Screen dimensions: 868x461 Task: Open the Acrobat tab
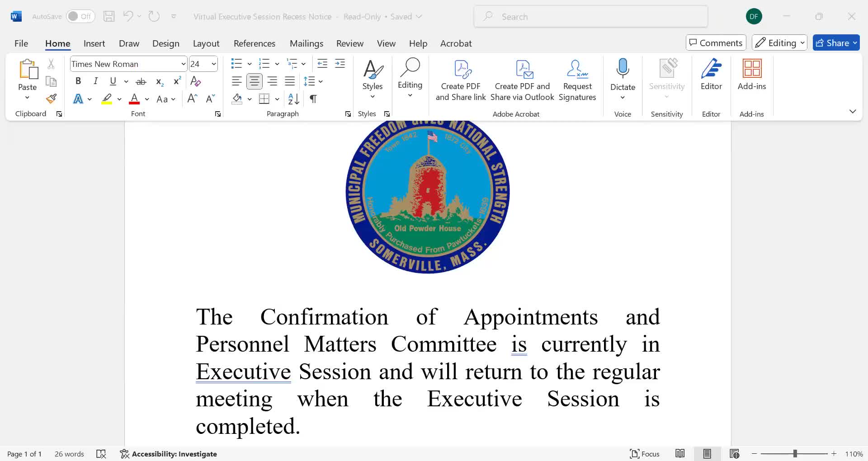456,43
